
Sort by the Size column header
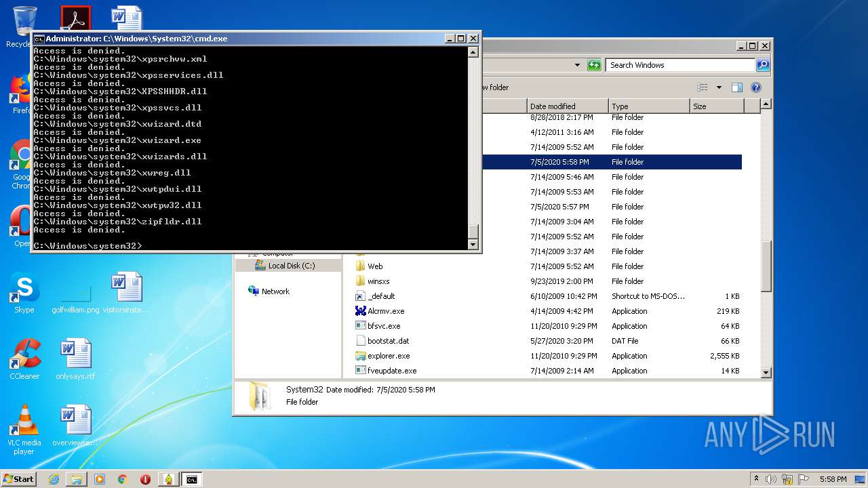tap(717, 106)
